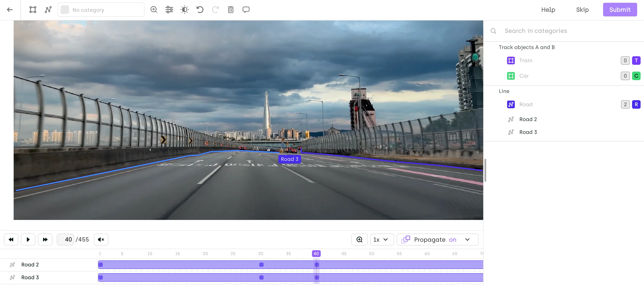Viewport: 644px width, 286px height.
Task: Click the Submit button
Action: [x=619, y=10]
